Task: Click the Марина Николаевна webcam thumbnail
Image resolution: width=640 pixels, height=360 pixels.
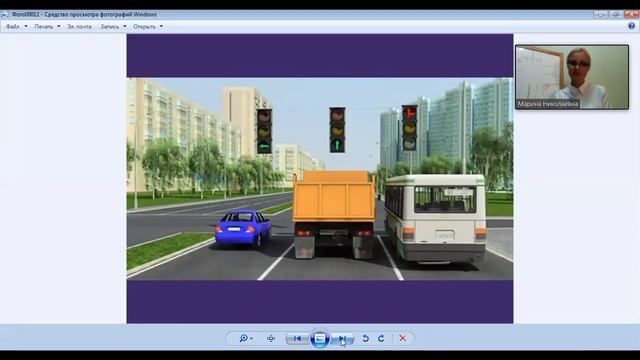Action: (x=572, y=77)
